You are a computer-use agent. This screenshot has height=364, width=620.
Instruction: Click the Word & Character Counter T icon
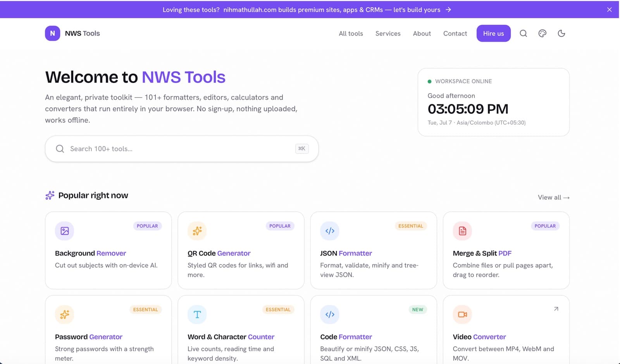[x=197, y=314]
